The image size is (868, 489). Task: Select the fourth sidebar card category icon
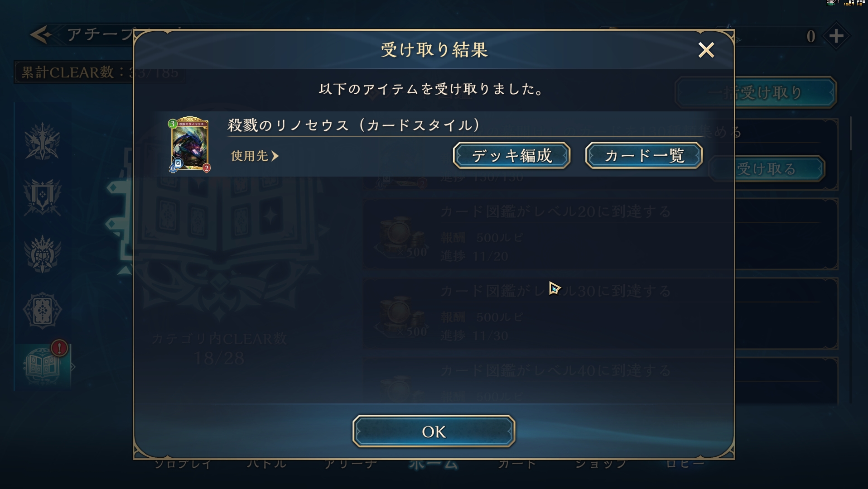[42, 310]
